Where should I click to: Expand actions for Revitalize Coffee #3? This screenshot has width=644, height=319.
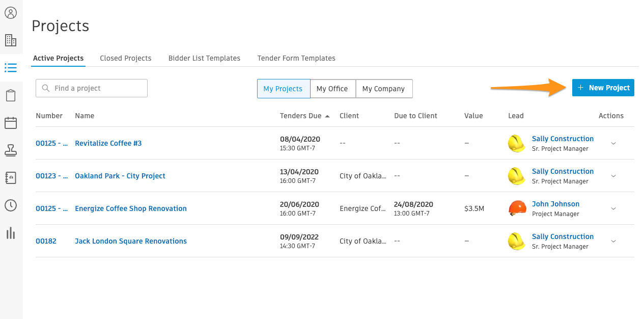tap(613, 143)
